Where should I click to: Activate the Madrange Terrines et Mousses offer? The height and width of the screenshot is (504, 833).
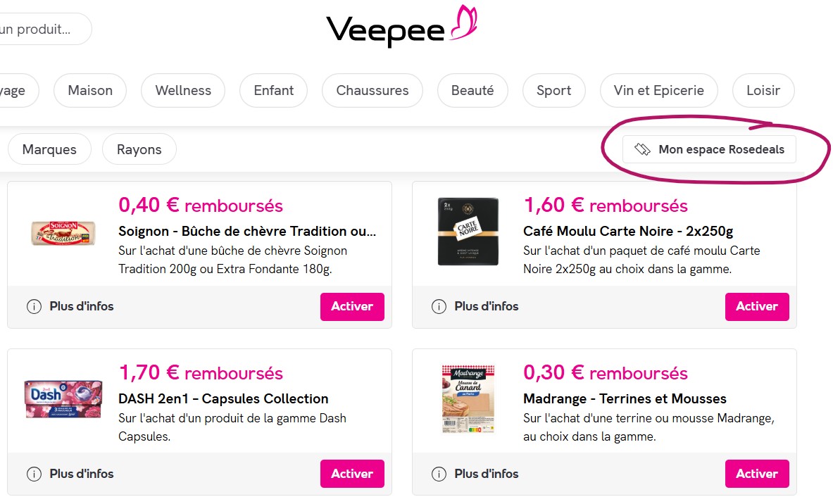tap(757, 474)
